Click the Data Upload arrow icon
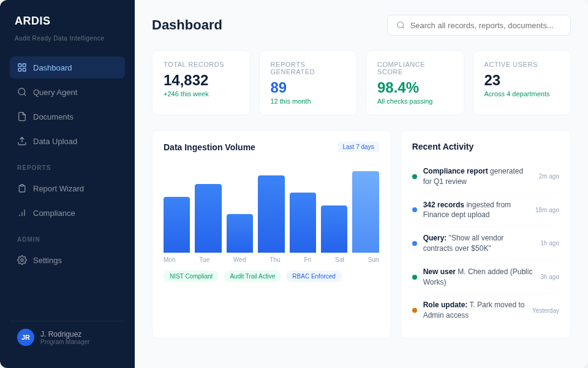Screen dimensions: 588x368 pyautogui.click(x=22, y=141)
